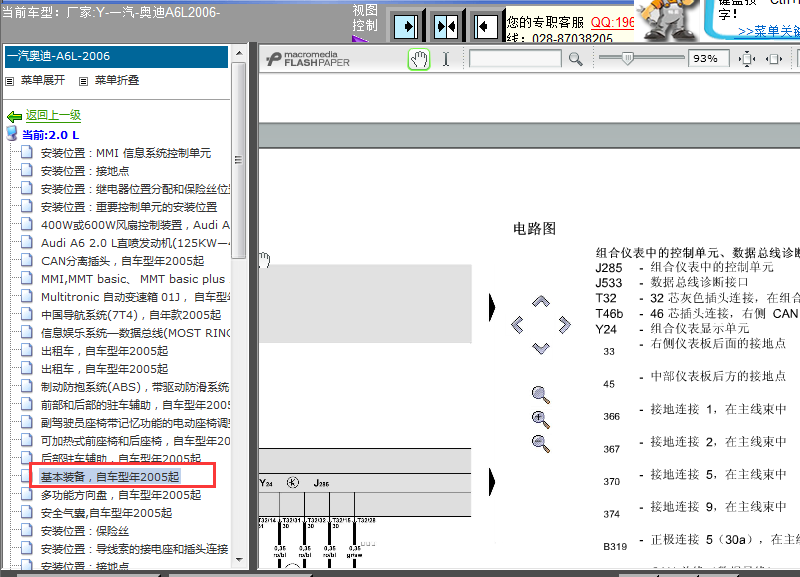
Task: Click the pan down arrow in diagram
Action: point(541,348)
